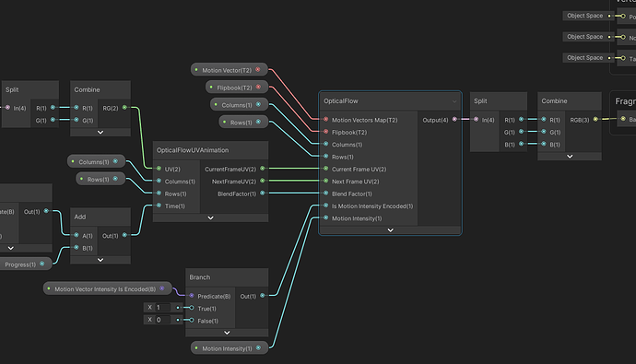Click the OpticalFlow Motion Vectors Map(T2) input port

[x=325, y=120]
